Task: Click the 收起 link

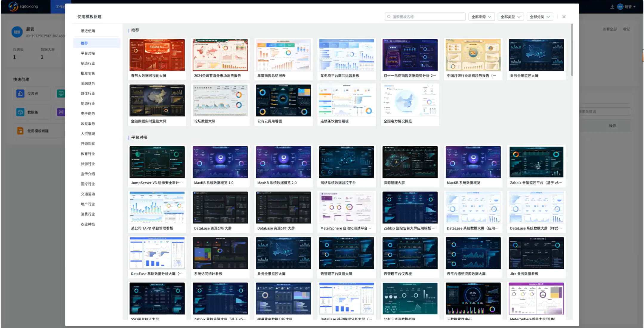Action: 626,29
